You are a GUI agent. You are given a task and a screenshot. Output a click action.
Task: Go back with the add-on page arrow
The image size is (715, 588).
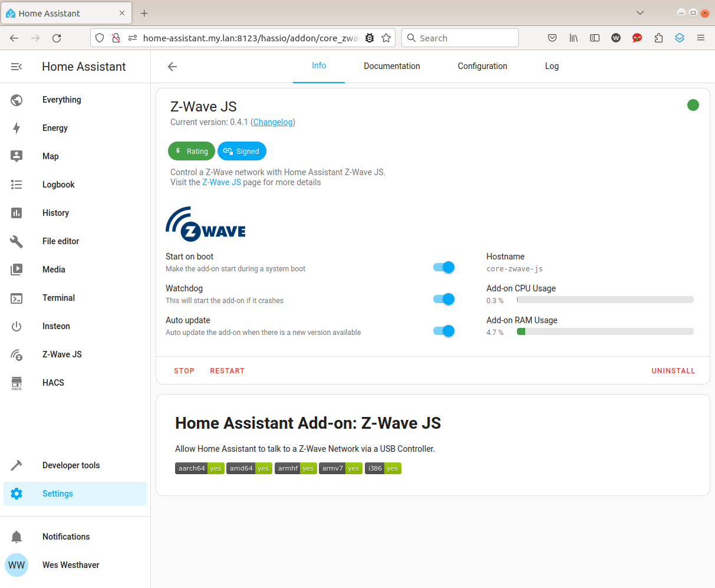pos(172,67)
